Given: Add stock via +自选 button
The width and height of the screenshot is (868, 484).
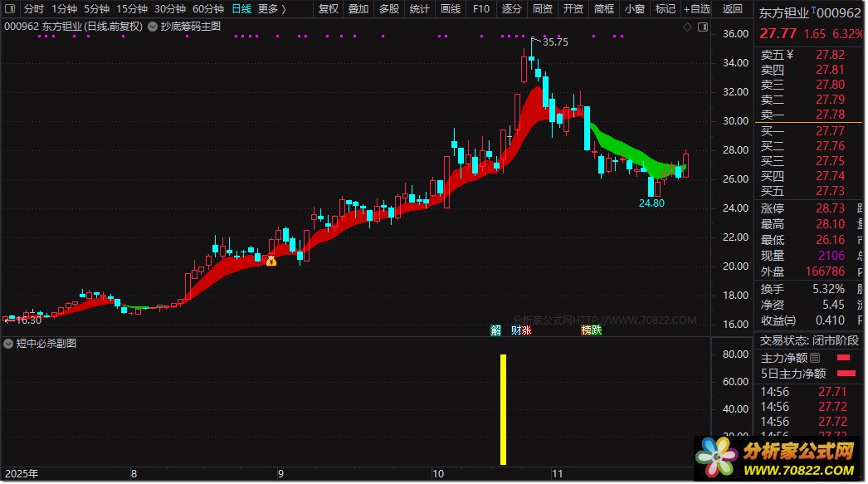Looking at the screenshot, I should pos(697,9).
